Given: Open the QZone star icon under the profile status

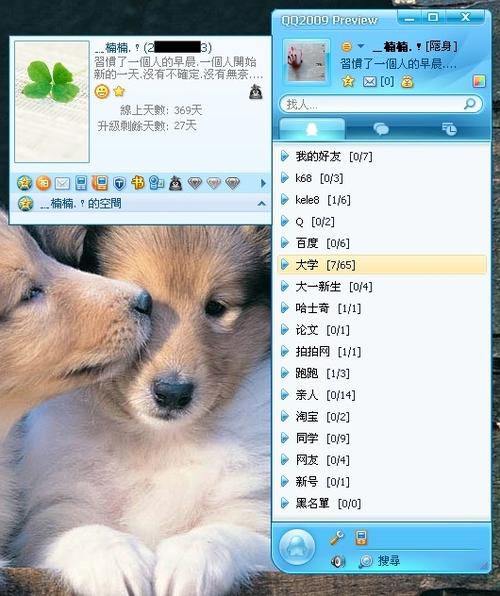Looking at the screenshot, I should click(348, 81).
